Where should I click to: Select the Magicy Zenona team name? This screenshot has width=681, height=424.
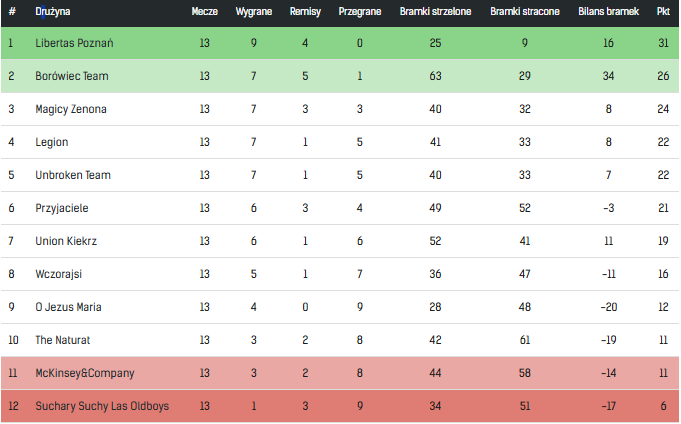tap(71, 109)
